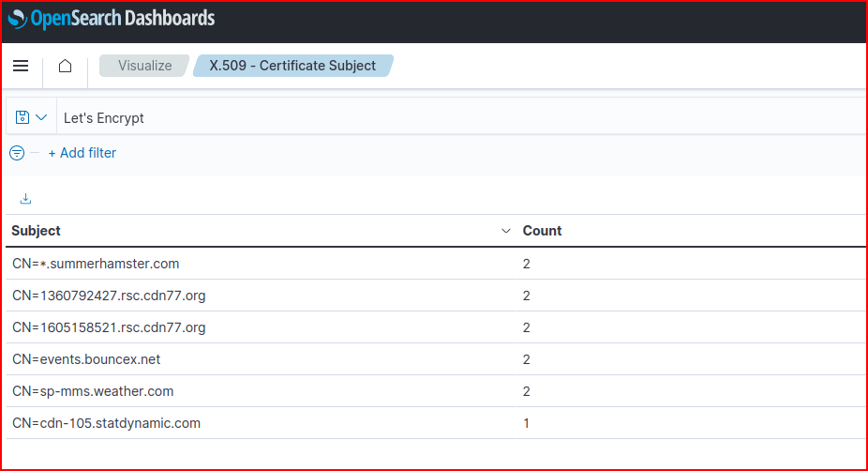Select the CN=*.summerhamster.com row
The width and height of the screenshot is (868, 471).
click(96, 264)
